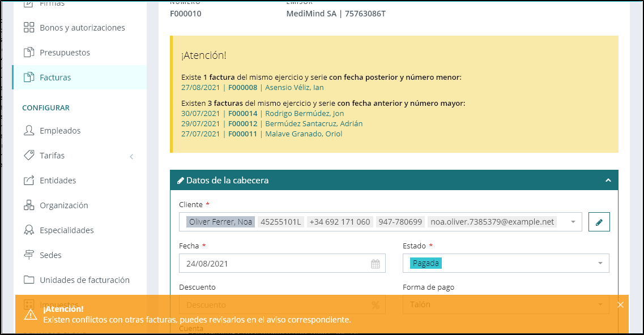
Task: Click the Bonos y autorizaciones grid icon
Action: click(29, 28)
